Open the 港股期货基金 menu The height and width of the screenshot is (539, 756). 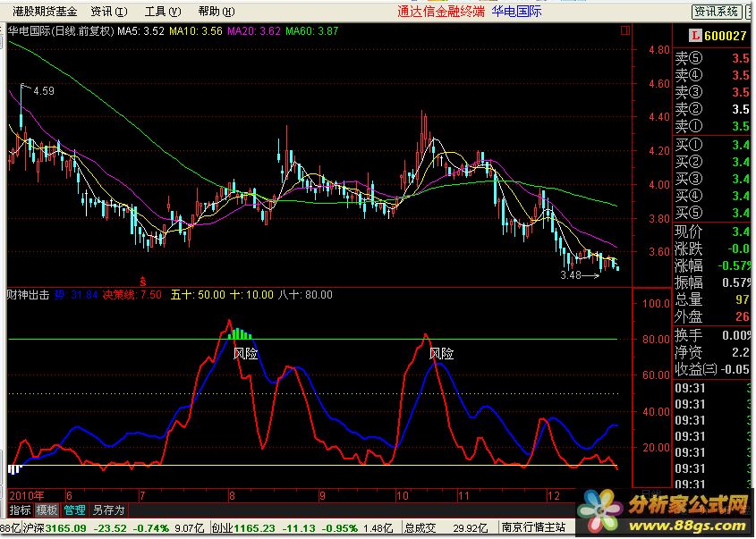(45, 11)
